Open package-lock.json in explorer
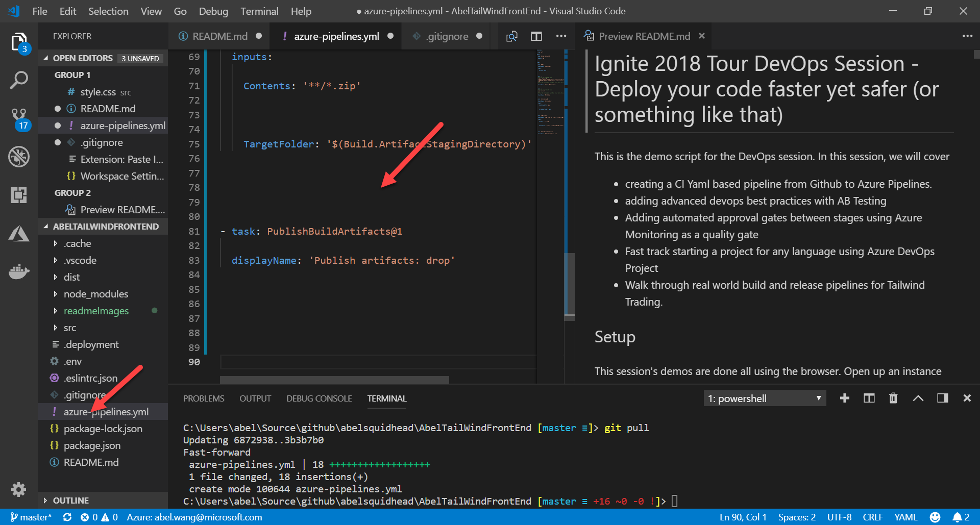This screenshot has height=525, width=980. coord(103,429)
